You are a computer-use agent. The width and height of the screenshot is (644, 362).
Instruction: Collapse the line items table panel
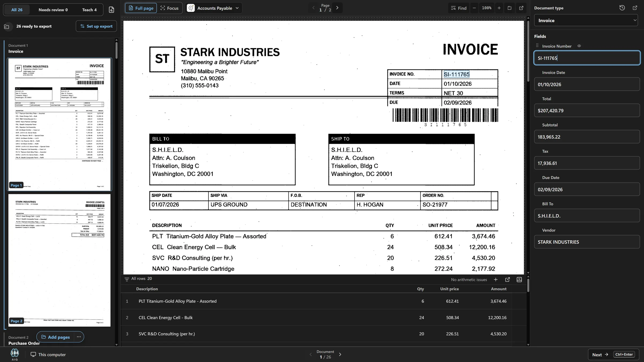[519, 279]
